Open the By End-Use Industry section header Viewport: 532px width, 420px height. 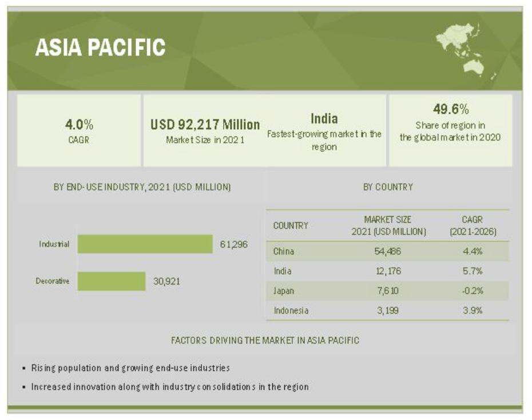point(142,187)
